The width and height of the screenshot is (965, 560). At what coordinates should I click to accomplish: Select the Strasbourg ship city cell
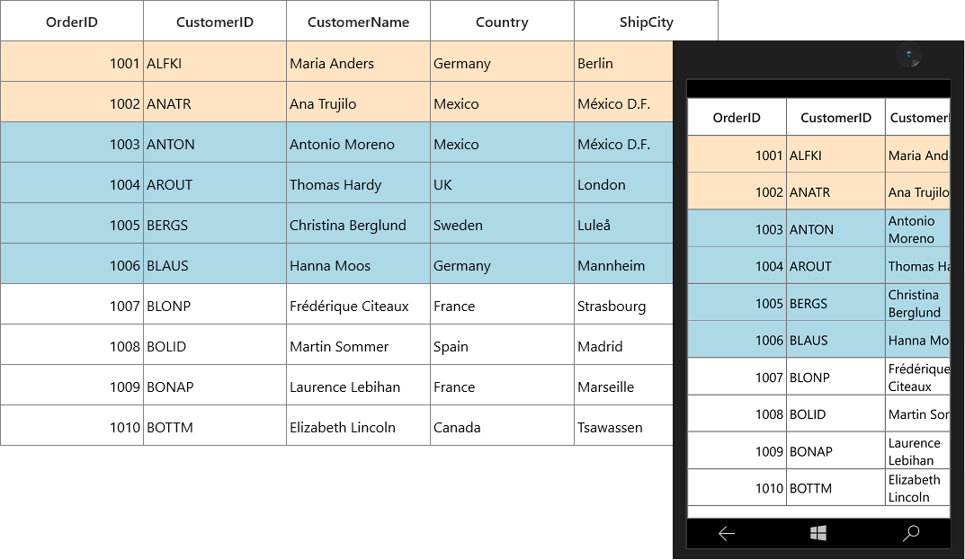tap(623, 305)
